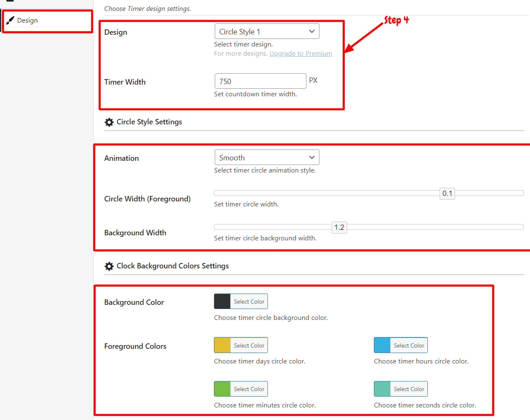The height and width of the screenshot is (420, 530).
Task: Click the Animation label
Action: 121,158
